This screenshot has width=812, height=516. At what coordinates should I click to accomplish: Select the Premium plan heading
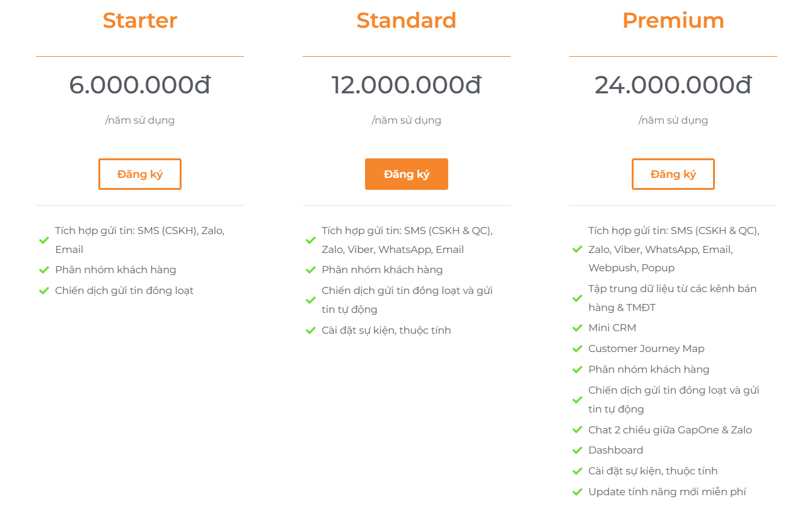(x=673, y=20)
